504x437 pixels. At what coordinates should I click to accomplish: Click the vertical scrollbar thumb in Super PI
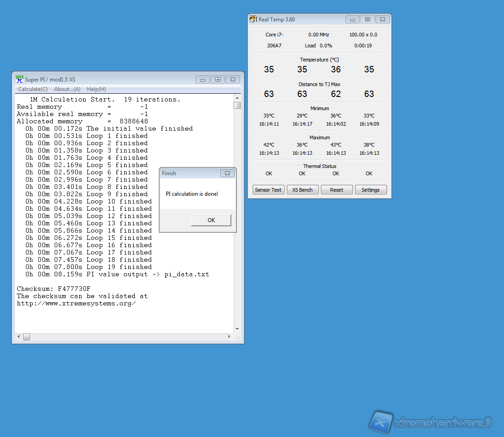tap(237, 106)
